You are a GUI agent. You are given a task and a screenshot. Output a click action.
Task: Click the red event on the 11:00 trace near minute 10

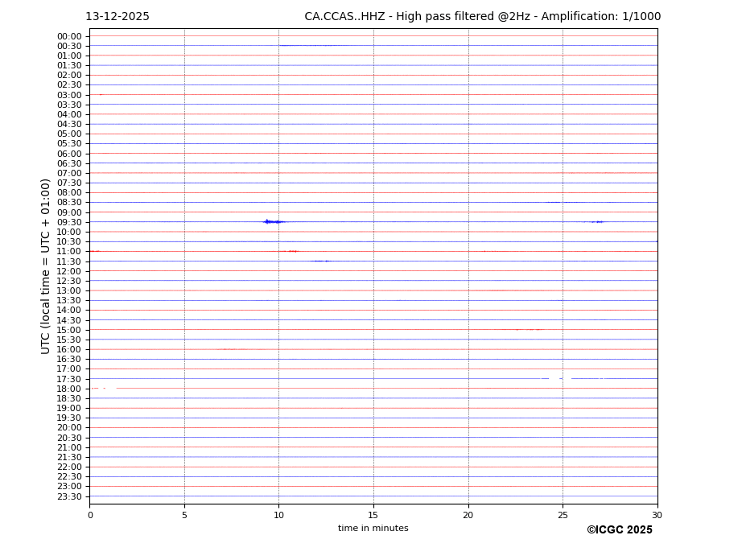tap(291, 251)
